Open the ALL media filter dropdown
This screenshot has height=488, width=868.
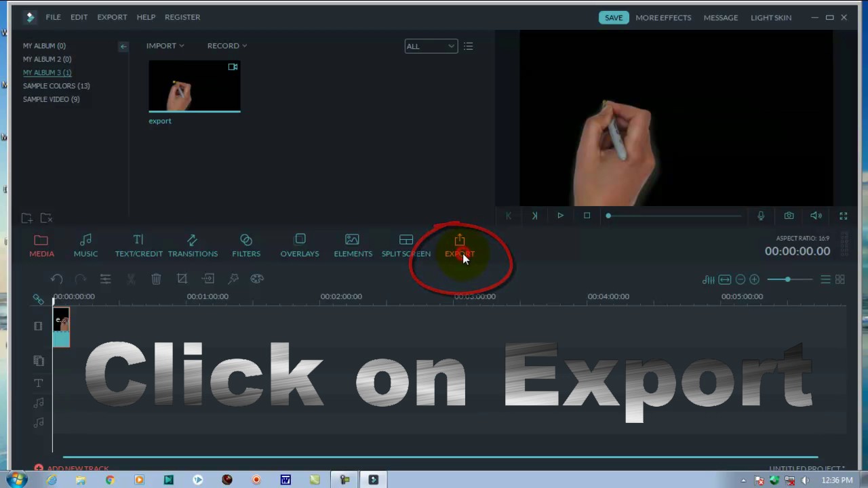point(431,46)
